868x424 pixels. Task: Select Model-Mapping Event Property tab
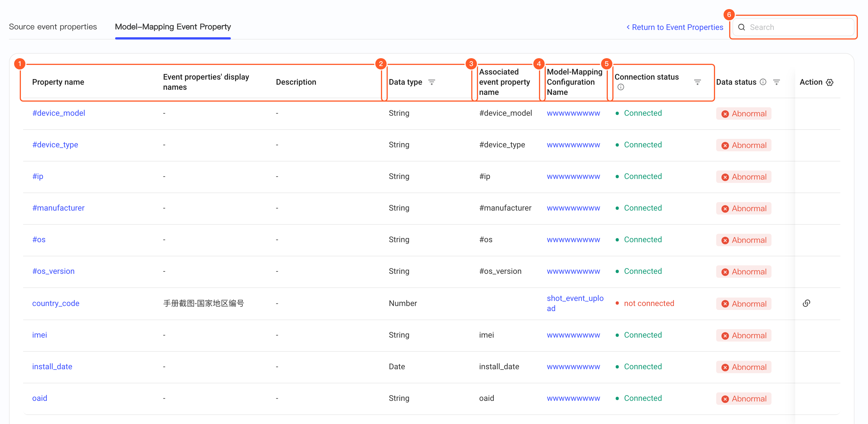coord(173,27)
